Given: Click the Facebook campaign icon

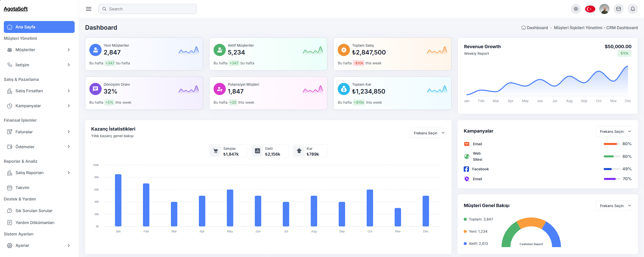Looking at the screenshot, I should point(466,169).
